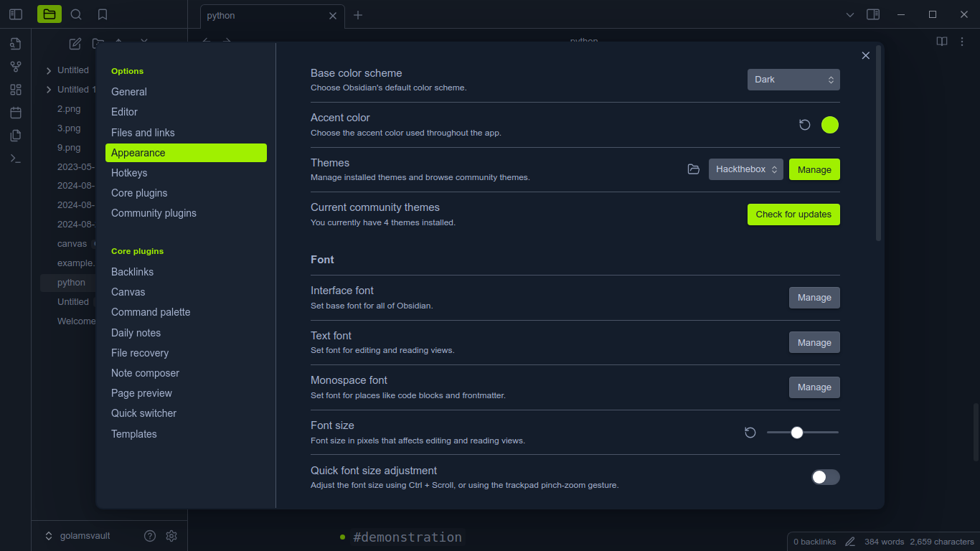Open settings gear icon beside vault name
Viewport: 980px width, 551px height.
pos(171,536)
